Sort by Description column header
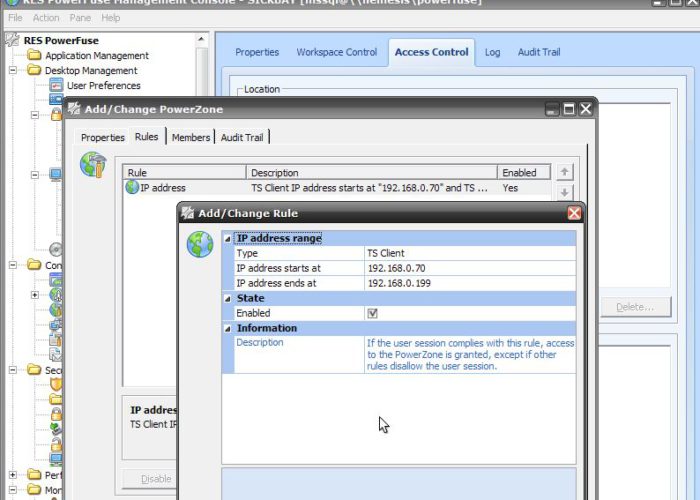This screenshot has width=700, height=500. (371, 173)
